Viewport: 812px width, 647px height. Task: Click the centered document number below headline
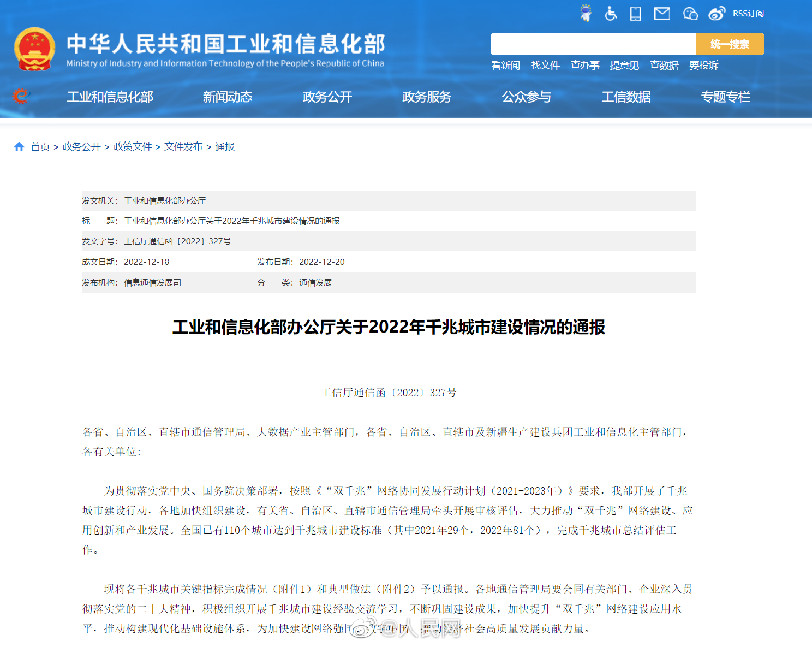(x=389, y=393)
